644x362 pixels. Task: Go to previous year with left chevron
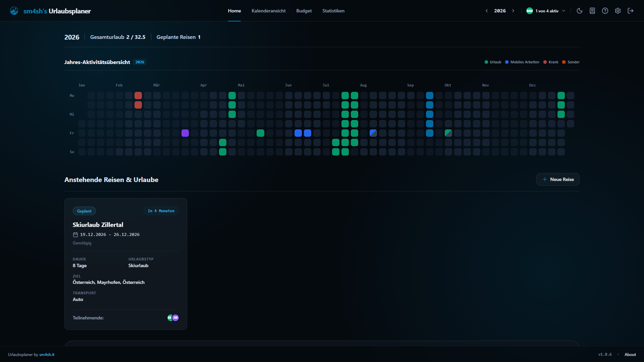487,11
